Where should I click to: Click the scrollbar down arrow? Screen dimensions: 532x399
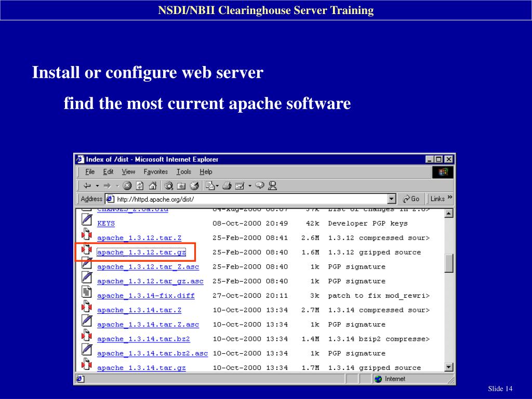click(448, 367)
